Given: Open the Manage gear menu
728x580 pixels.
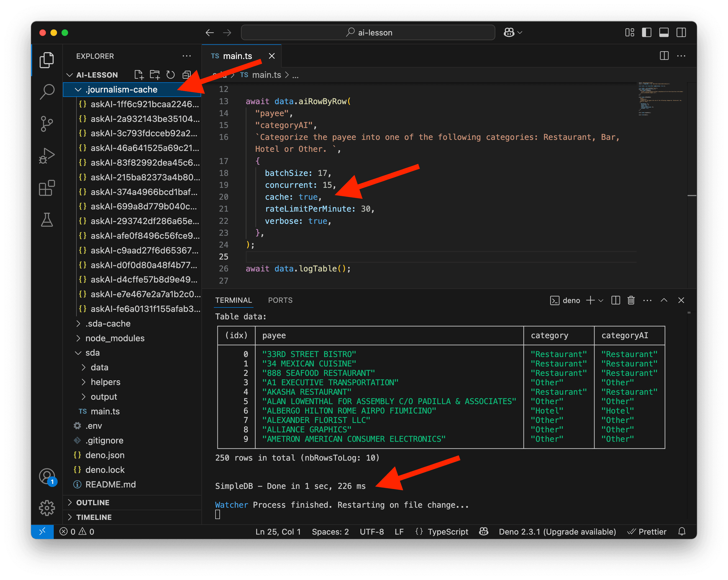Looking at the screenshot, I should click(x=47, y=508).
